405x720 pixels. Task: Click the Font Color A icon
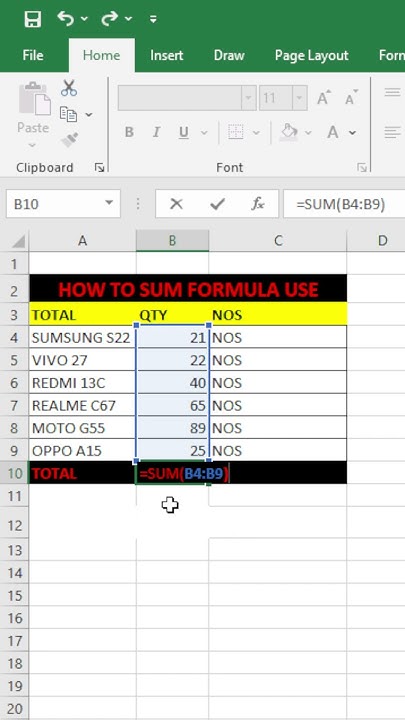[x=333, y=132]
